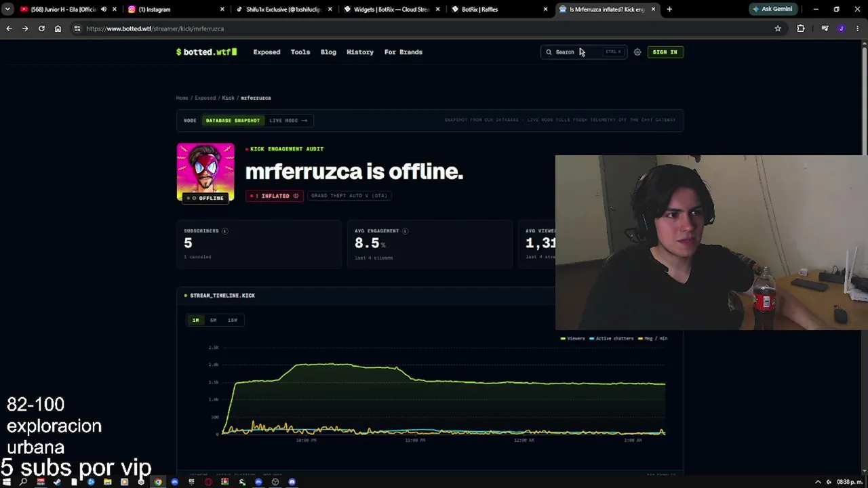Open the For Brands page
This screenshot has width=868, height=488.
coord(403,52)
